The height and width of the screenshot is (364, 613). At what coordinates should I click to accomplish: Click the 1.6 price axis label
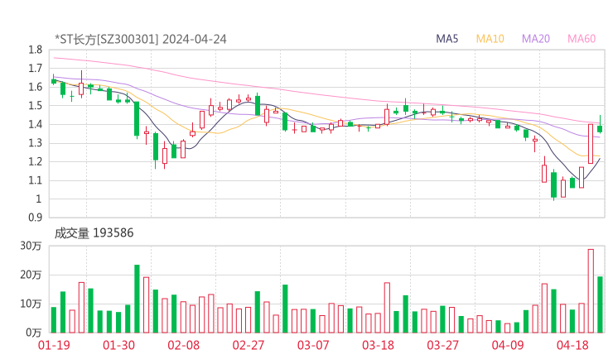tap(35, 87)
